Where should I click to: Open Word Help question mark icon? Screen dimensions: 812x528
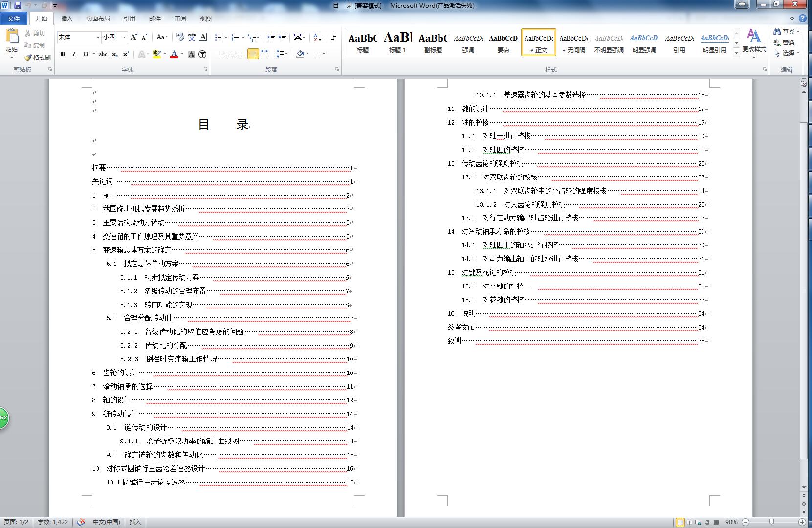(x=803, y=18)
